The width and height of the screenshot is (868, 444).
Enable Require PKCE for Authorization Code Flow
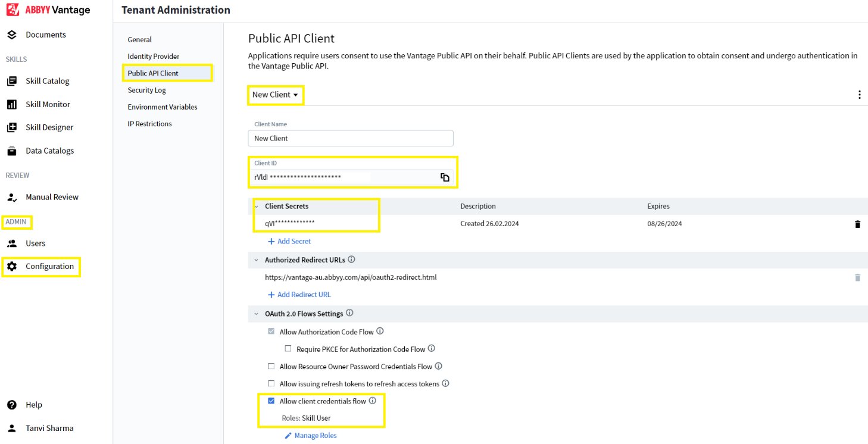pos(288,349)
